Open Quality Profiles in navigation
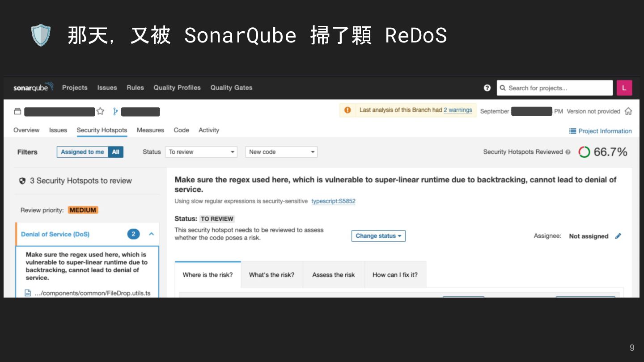 (x=177, y=88)
